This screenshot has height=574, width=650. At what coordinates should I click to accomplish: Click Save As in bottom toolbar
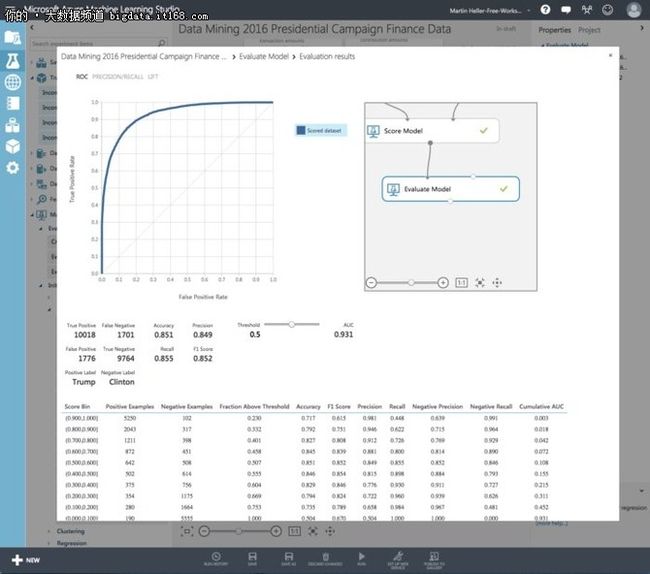(x=289, y=558)
